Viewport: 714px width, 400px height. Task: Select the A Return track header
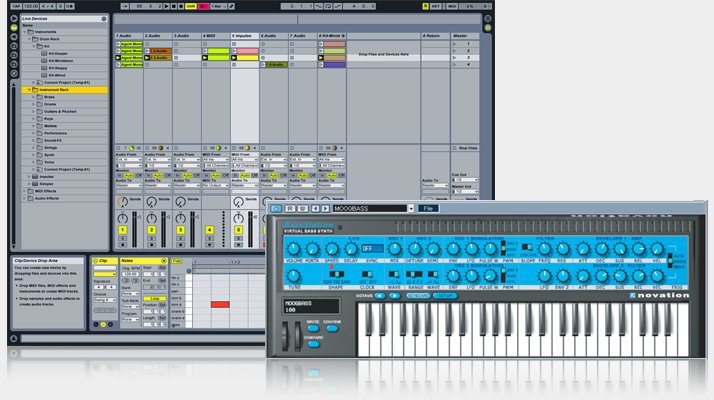(x=435, y=36)
